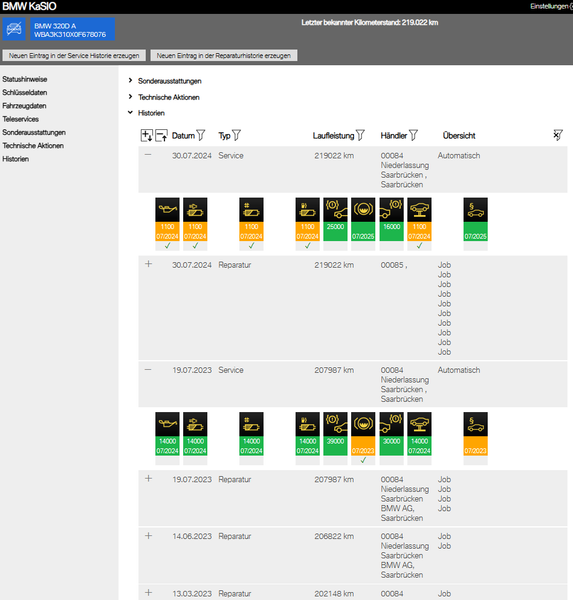Clear all filters with crossed funnel icon
Image resolution: width=573 pixels, height=600 pixels.
click(558, 135)
